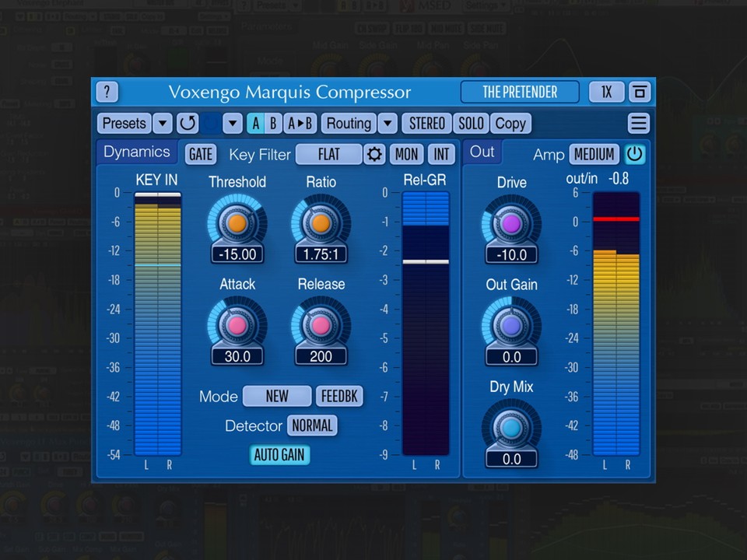Screen dimensions: 747x560
Task: Click the Threshold knob
Action: coord(237,223)
